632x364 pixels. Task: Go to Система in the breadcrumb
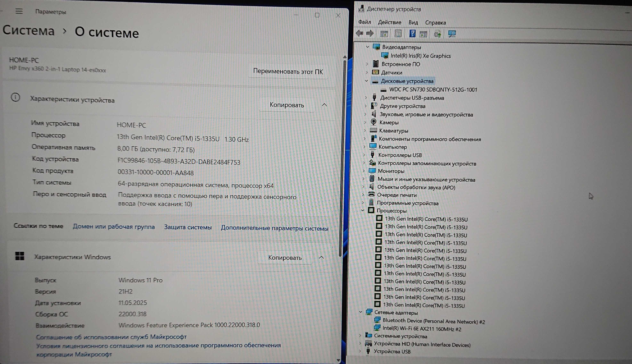[x=28, y=31]
